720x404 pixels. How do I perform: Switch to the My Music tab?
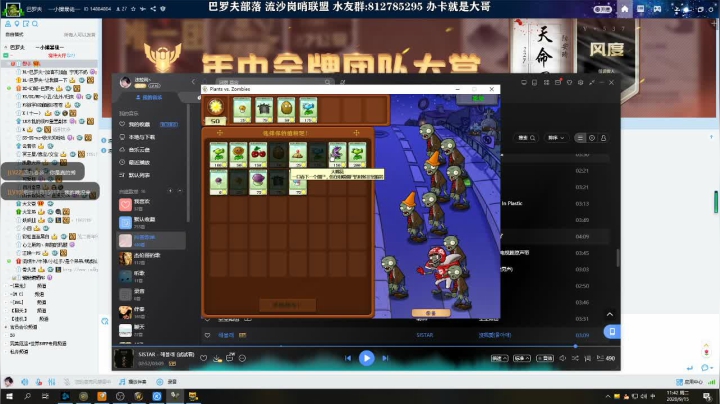tap(149, 97)
